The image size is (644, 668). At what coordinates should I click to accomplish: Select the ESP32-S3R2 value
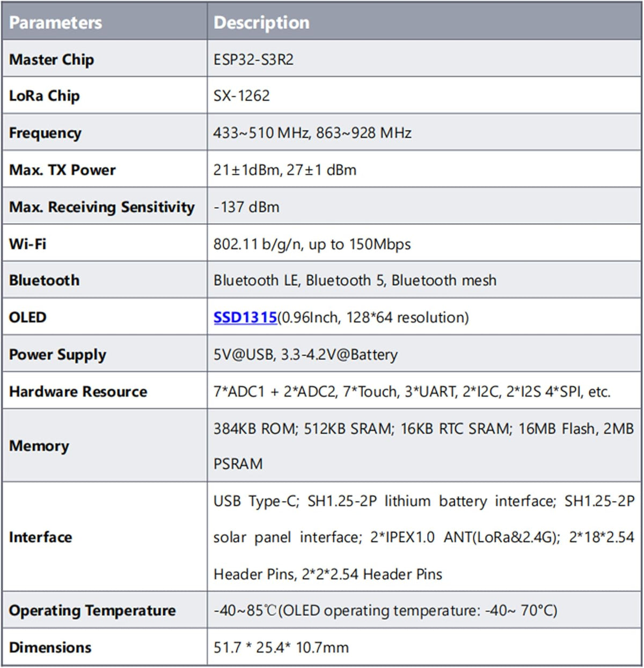click(x=253, y=60)
